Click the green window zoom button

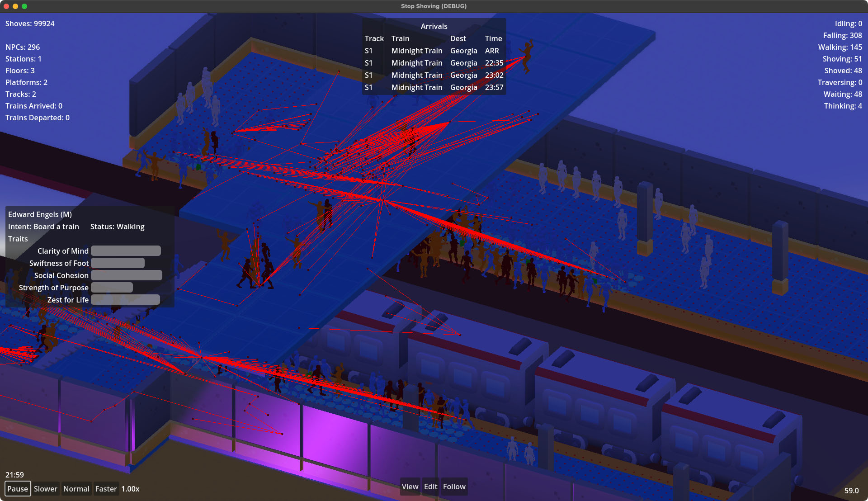pyautogui.click(x=24, y=6)
